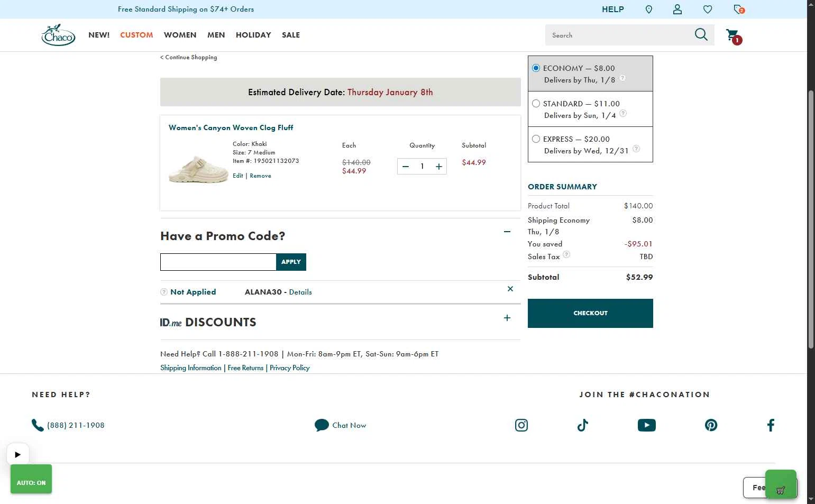Click the clog product thumbnail
815x504 pixels.
point(198,169)
